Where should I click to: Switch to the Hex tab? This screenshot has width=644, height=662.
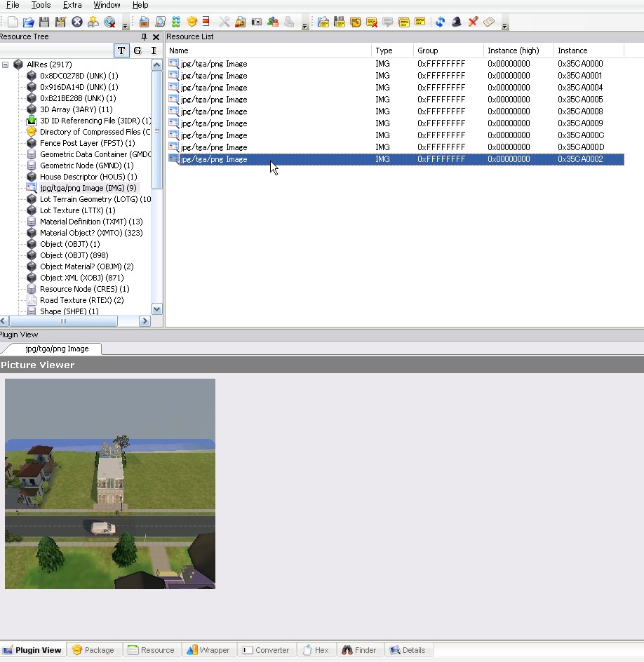click(x=316, y=650)
